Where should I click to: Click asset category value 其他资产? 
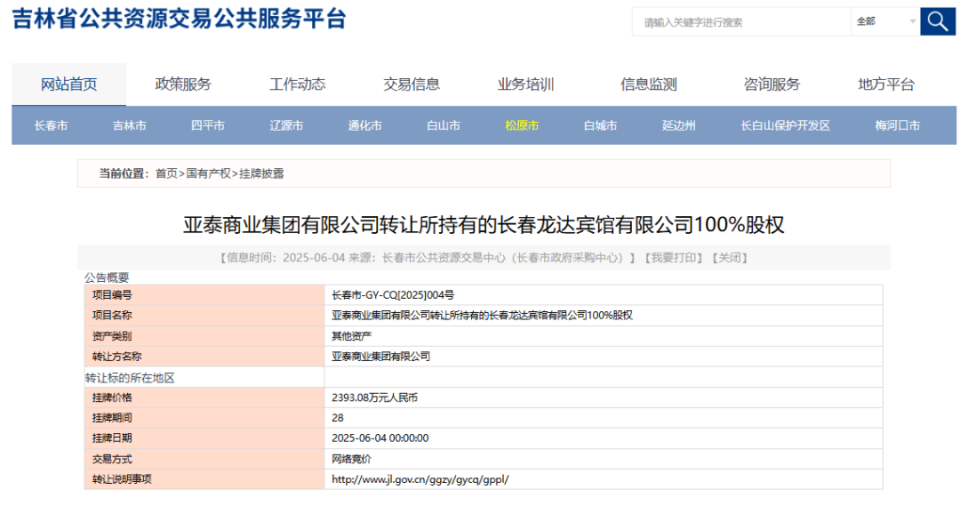[x=351, y=336]
